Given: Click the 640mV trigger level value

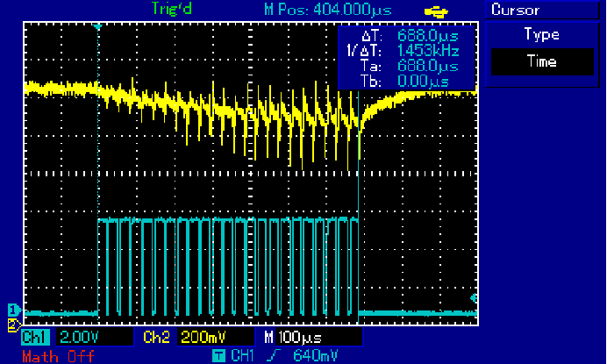Looking at the screenshot, I should pyautogui.click(x=315, y=355).
